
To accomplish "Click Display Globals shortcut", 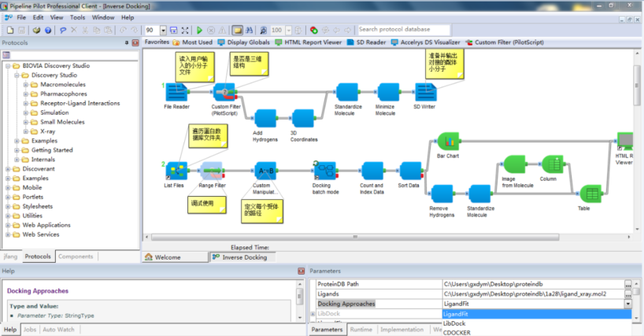I will [244, 42].
